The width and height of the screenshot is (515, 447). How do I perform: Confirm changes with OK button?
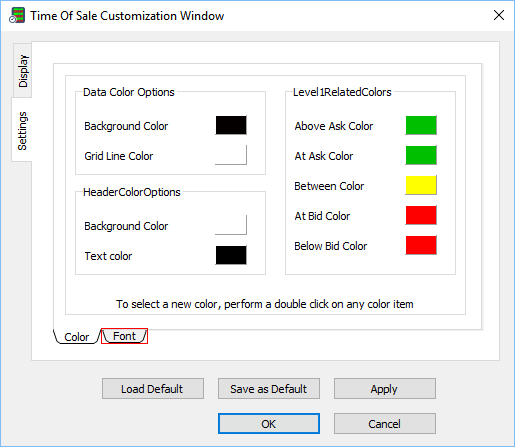[x=269, y=424]
